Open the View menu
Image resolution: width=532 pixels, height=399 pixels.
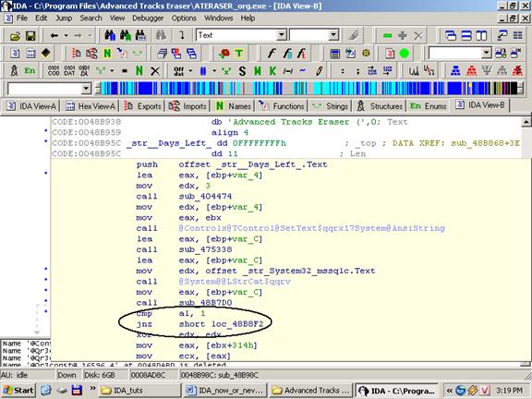click(x=117, y=18)
